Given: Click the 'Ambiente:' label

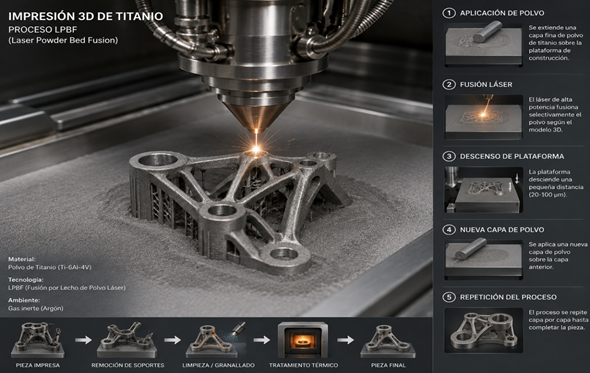Looking at the screenshot, I should click(24, 300).
